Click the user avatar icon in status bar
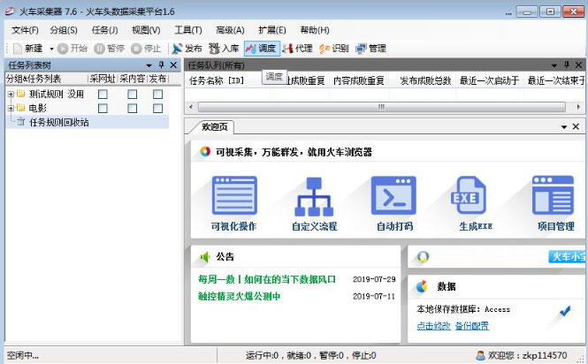588x364 pixels. pyautogui.click(x=480, y=355)
